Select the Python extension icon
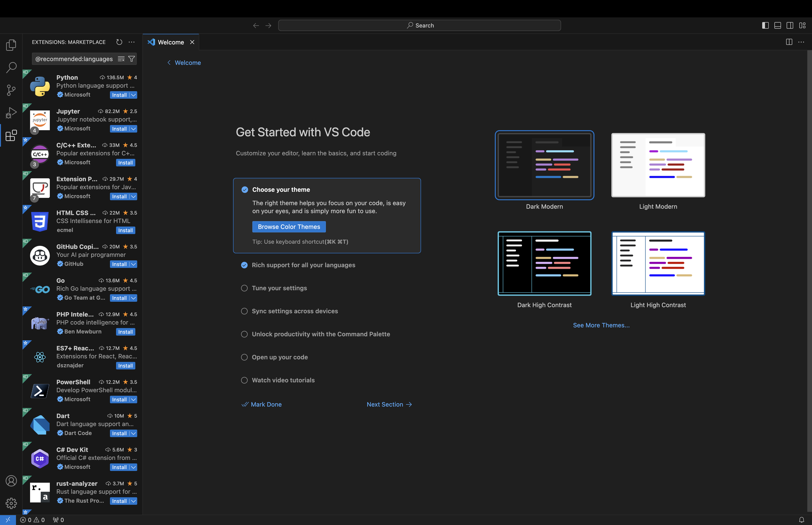This screenshot has width=812, height=525. coord(40,86)
